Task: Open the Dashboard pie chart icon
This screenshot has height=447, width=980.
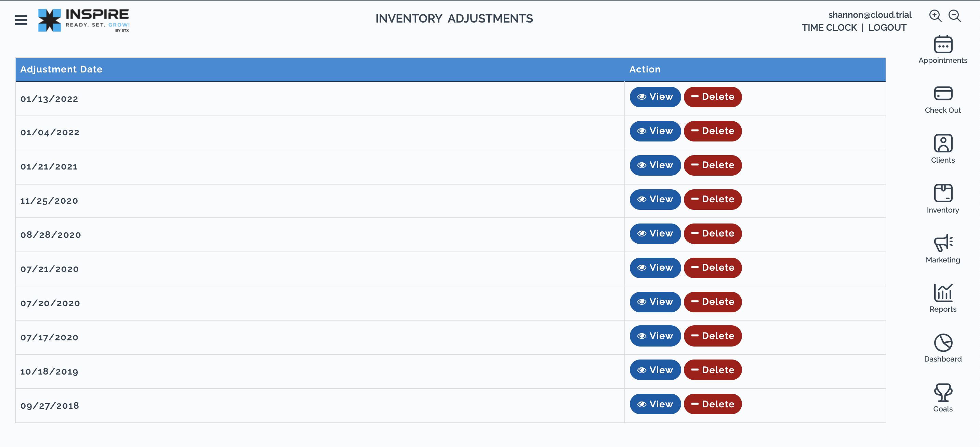Action: pyautogui.click(x=942, y=348)
